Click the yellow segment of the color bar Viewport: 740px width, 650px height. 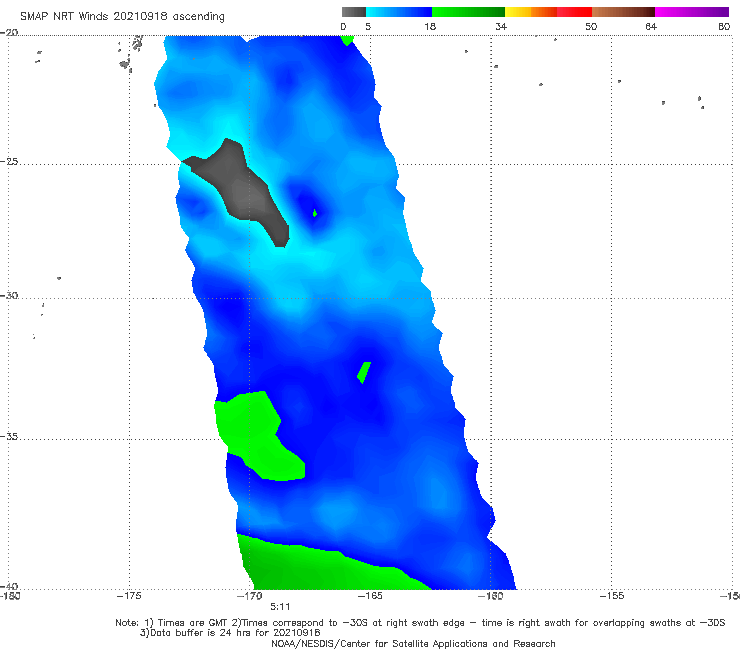click(518, 12)
